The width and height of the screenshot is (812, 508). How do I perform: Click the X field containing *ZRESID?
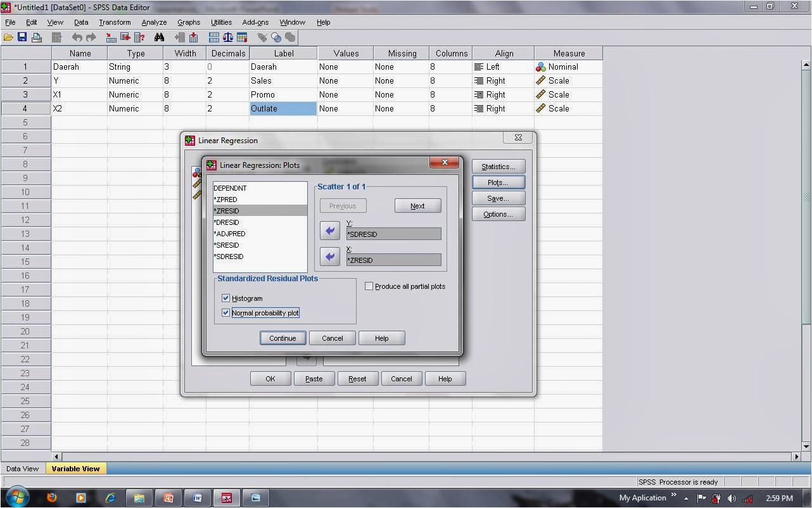tap(393, 260)
